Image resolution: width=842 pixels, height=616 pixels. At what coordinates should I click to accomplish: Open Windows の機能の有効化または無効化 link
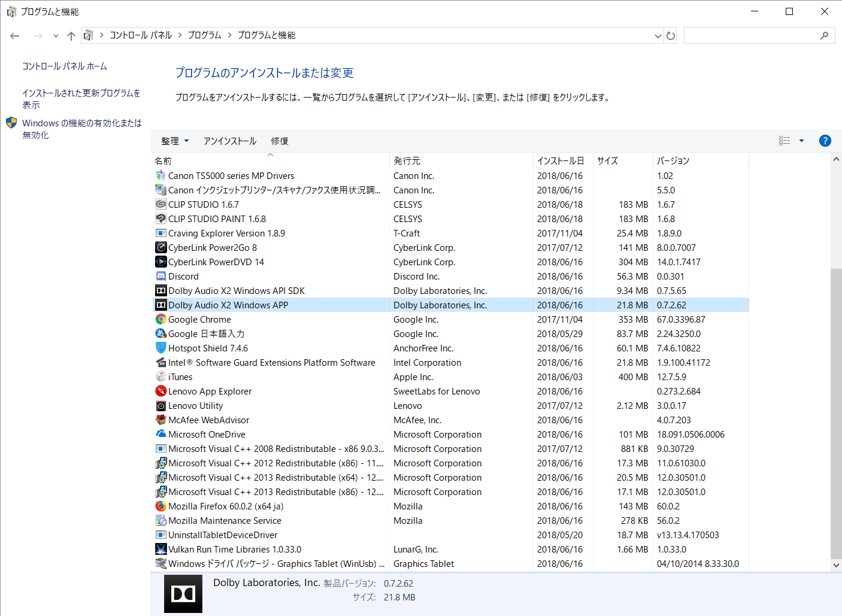tap(82, 129)
